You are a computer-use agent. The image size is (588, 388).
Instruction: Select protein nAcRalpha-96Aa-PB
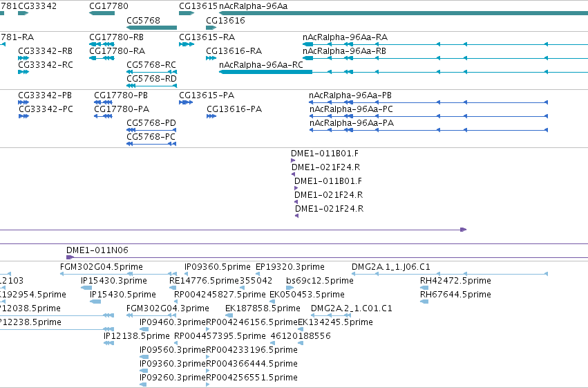350,95
